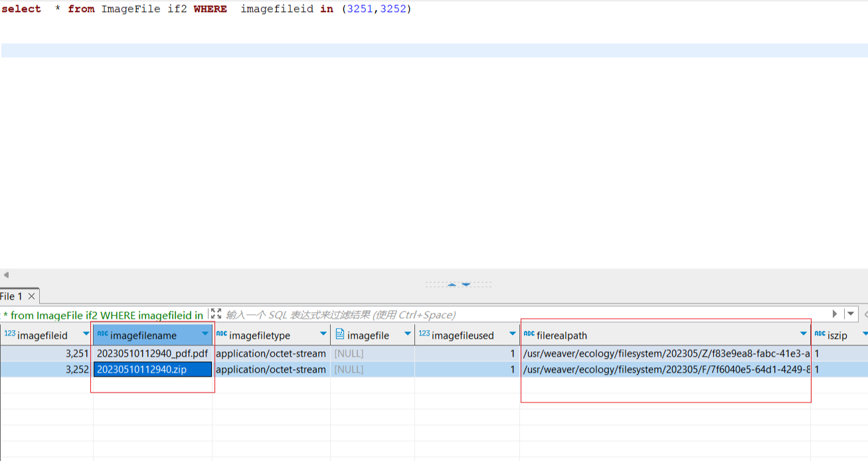Click the numeric type icon on imagefileid
The height and width of the screenshot is (461, 868).
[9, 333]
